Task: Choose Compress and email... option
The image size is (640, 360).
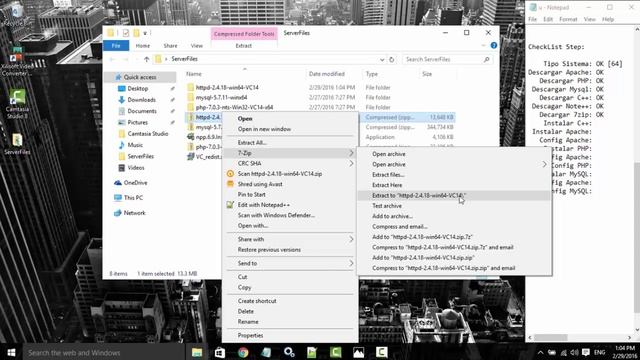Action: (400, 227)
